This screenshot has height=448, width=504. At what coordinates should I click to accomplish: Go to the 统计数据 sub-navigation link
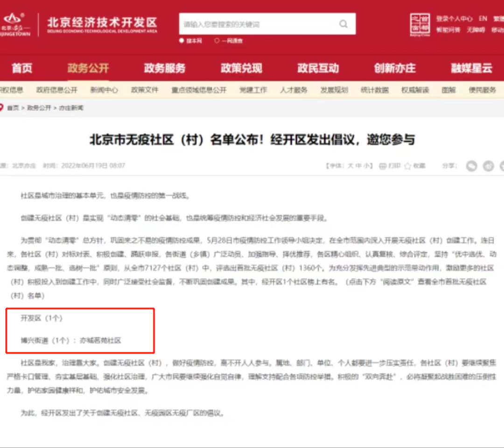point(375,90)
